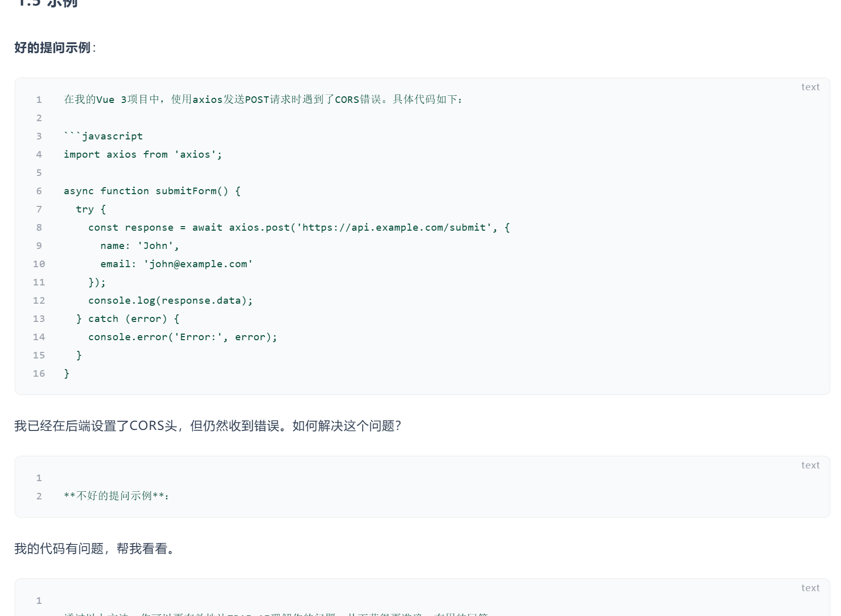Click the "text" label of the 不好的提问示例 block
The width and height of the screenshot is (841, 616).
pos(810,465)
